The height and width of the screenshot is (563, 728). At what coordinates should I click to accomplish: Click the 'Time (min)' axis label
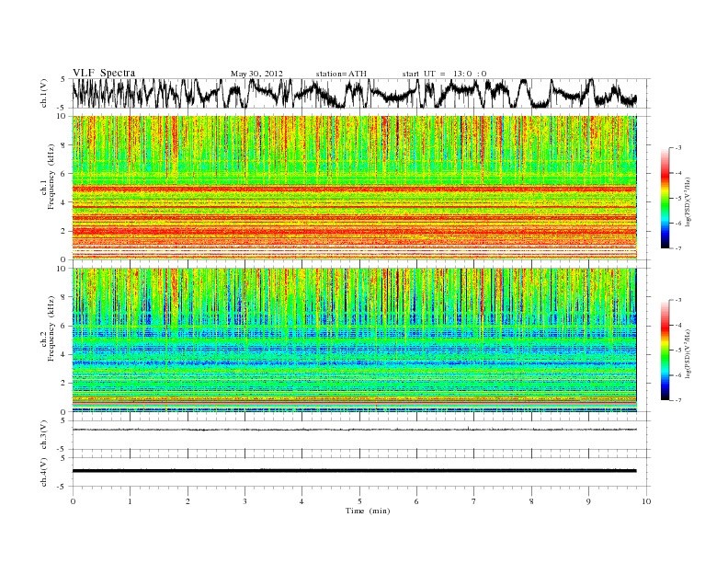[x=368, y=511]
